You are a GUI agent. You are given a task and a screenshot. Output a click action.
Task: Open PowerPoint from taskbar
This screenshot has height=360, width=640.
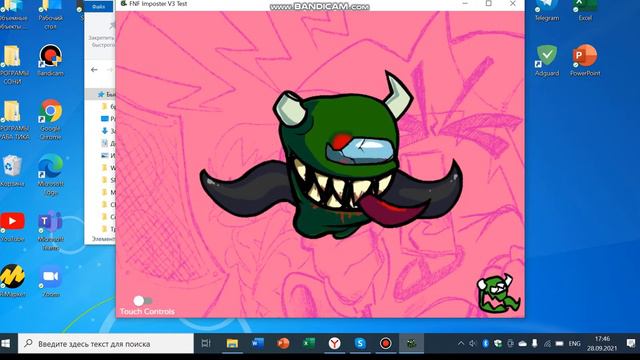coord(283,344)
